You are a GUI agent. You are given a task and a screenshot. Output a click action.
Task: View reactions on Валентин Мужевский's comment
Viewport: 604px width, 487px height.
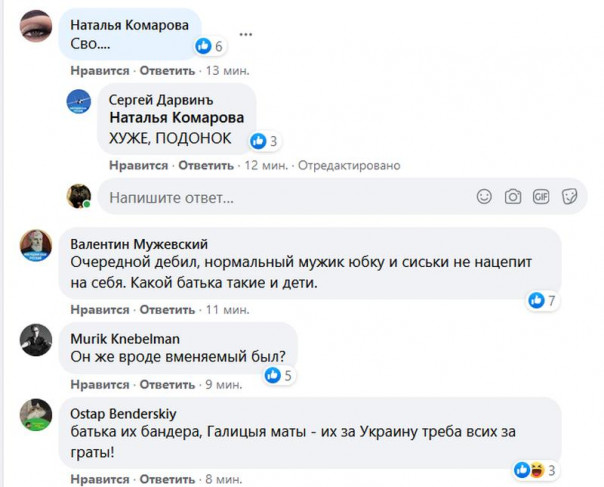[x=543, y=300]
